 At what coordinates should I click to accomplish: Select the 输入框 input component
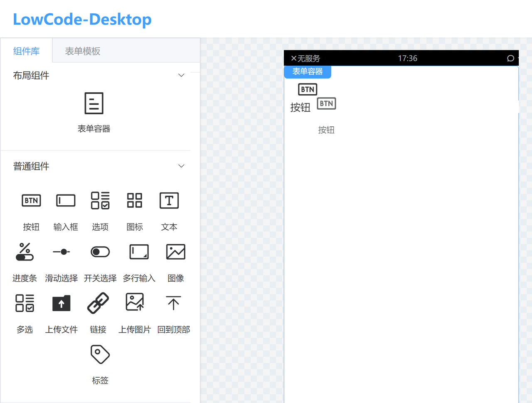coord(66,210)
